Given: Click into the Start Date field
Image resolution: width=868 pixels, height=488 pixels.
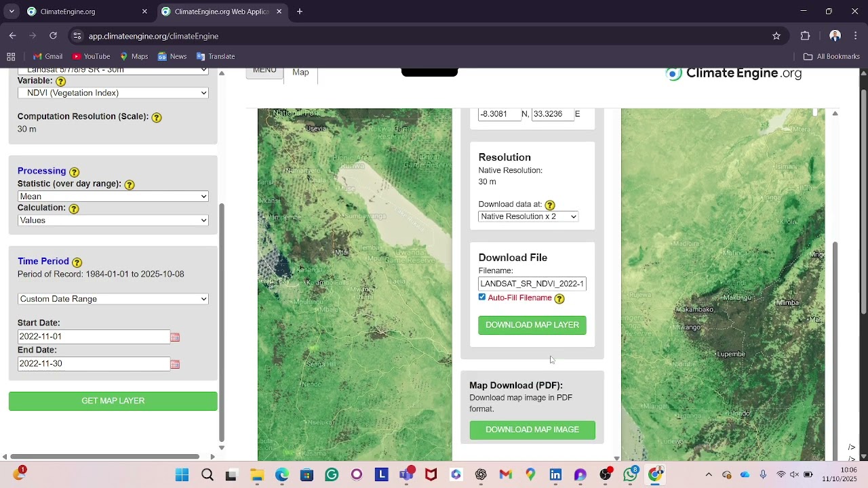Looking at the screenshot, I should (94, 337).
